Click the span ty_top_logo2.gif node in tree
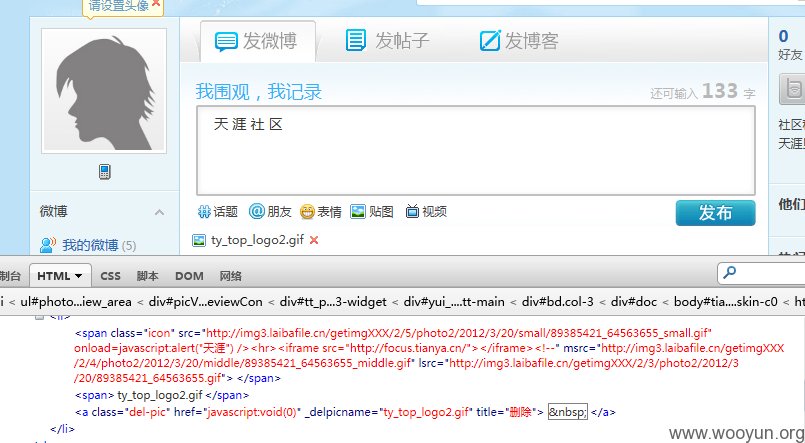The height and width of the screenshot is (443, 805). pyautogui.click(x=162, y=395)
